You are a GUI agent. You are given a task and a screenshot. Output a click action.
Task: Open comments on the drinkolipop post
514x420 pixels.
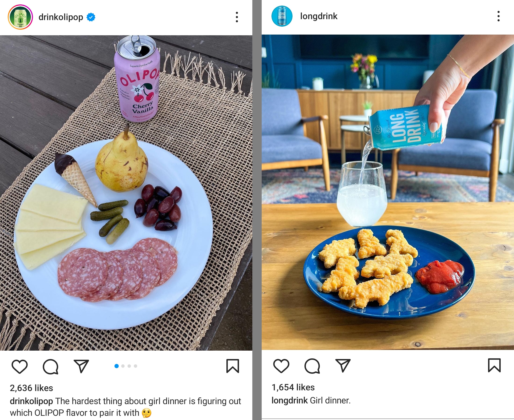(50, 367)
